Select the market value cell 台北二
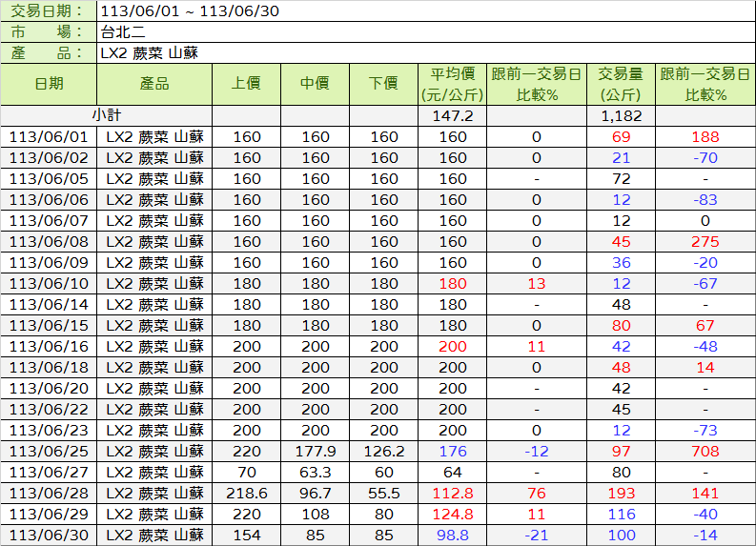 coord(122,32)
